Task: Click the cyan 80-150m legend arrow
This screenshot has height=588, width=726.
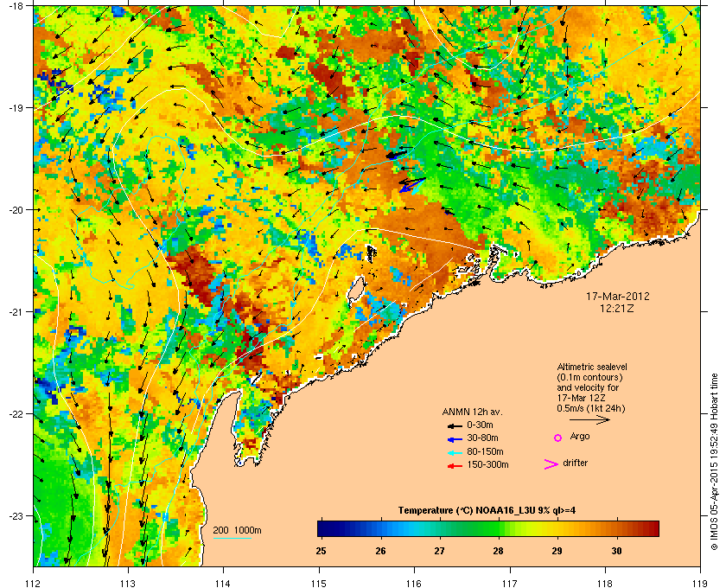Action: 455,452
